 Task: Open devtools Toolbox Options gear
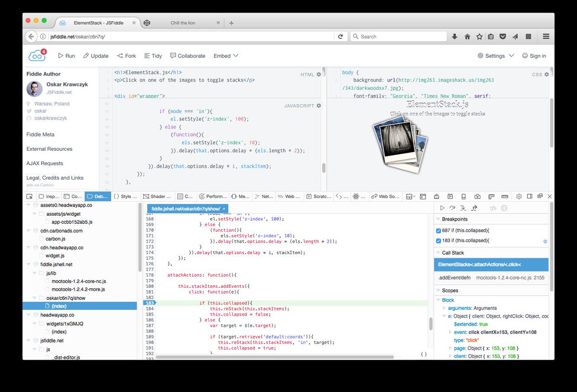point(519,196)
